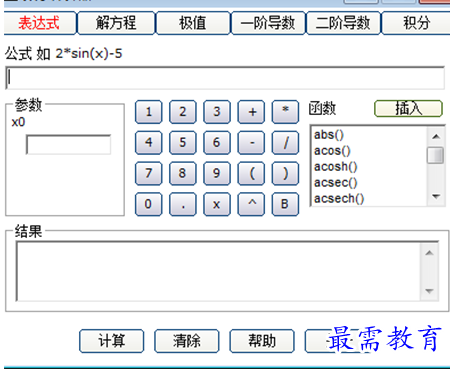Viewport: 450px width, 370px height.
Task: Insert the variable x
Action: point(217,204)
